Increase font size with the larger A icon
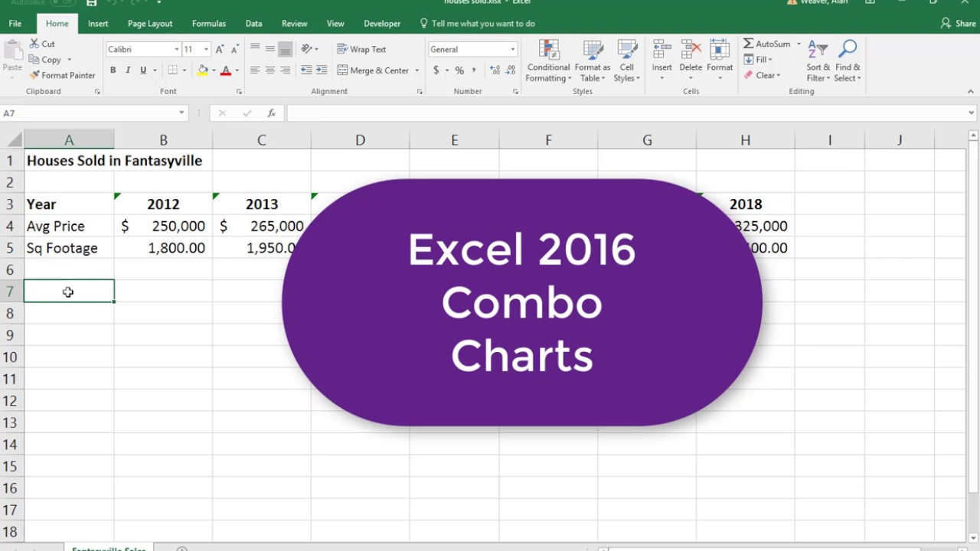 (x=220, y=49)
